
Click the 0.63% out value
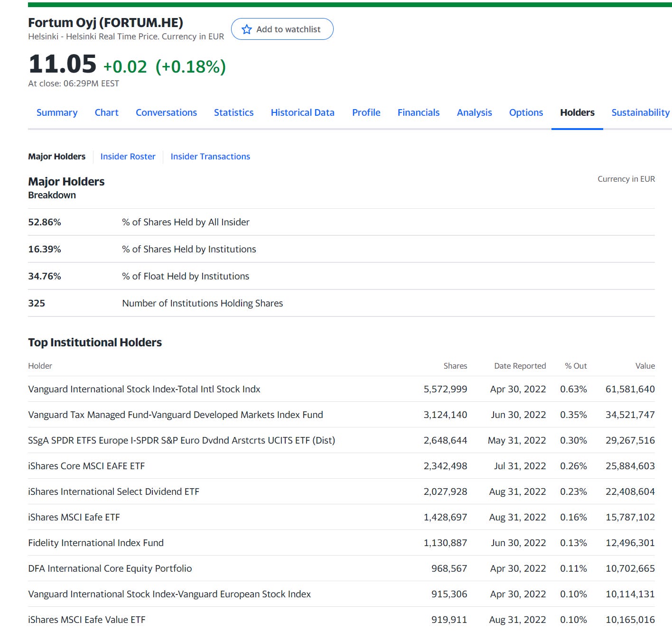pos(573,389)
